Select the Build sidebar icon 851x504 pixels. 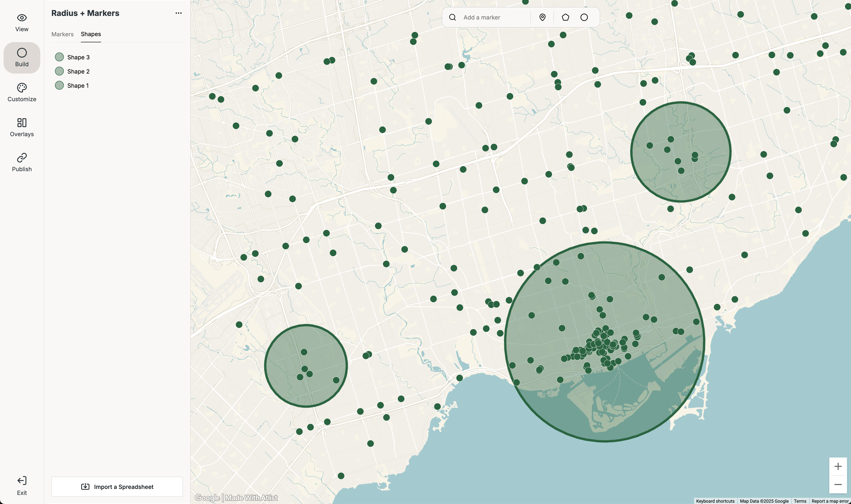coord(22,57)
